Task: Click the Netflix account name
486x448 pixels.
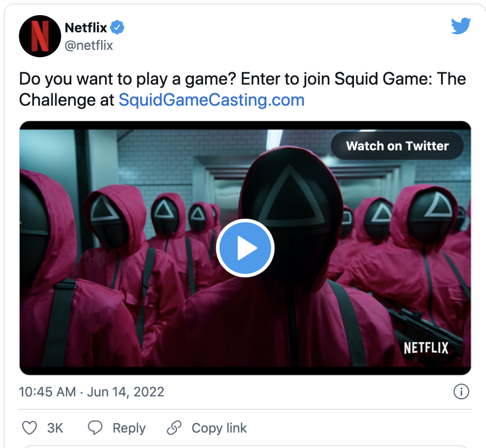Action: click(86, 28)
